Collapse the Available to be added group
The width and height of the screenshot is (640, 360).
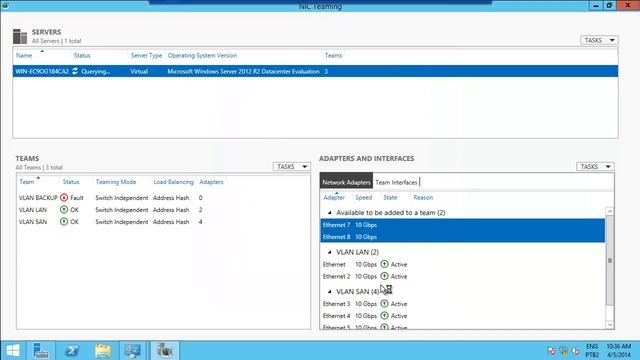[x=330, y=213]
